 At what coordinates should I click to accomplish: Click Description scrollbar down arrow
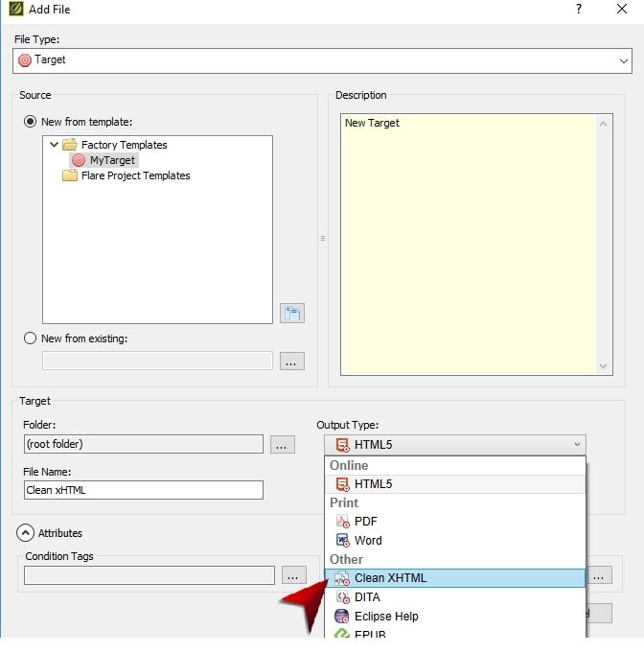click(603, 365)
